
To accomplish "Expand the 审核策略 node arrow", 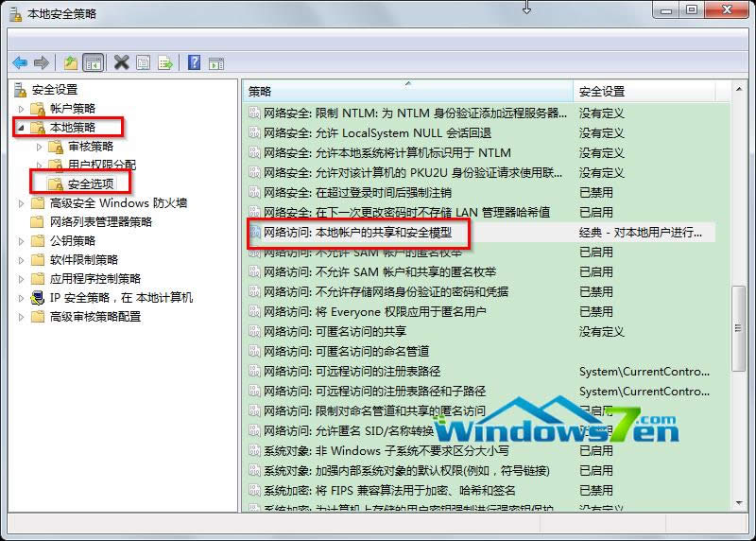I will (39, 147).
